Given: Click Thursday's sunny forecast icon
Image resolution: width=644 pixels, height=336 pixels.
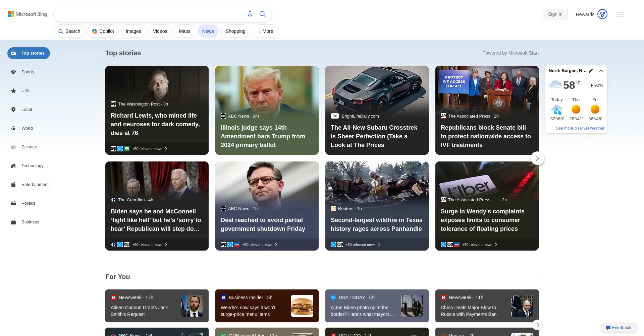Looking at the screenshot, I should coord(576,109).
